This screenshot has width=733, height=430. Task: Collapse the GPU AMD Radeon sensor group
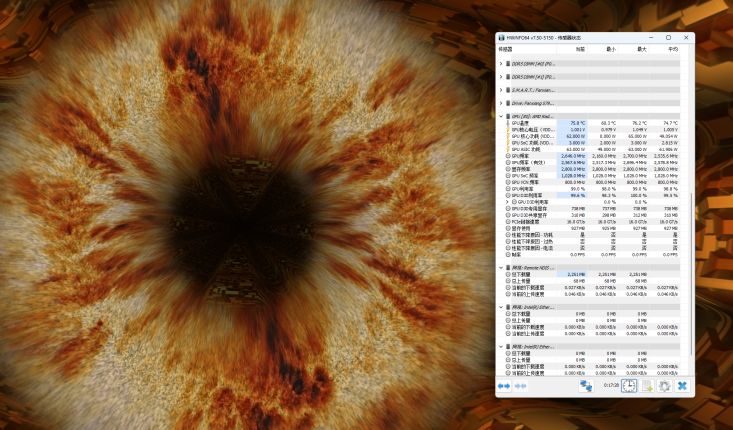pyautogui.click(x=501, y=116)
